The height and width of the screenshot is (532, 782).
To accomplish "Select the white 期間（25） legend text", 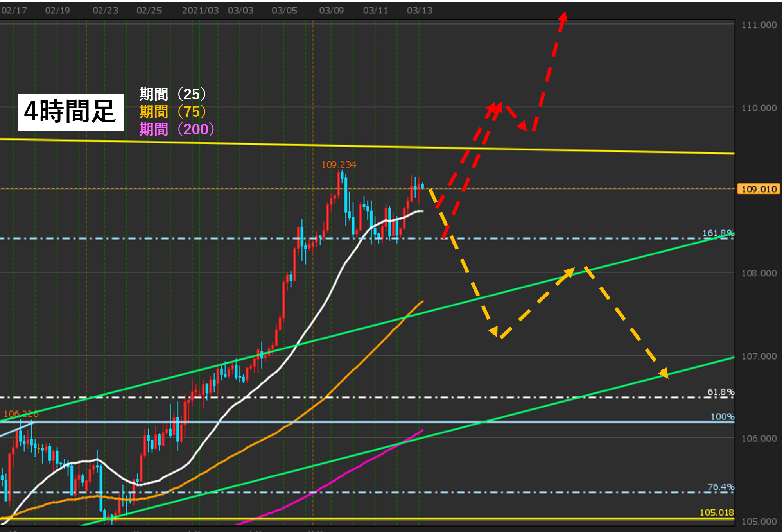I will tap(172, 94).
